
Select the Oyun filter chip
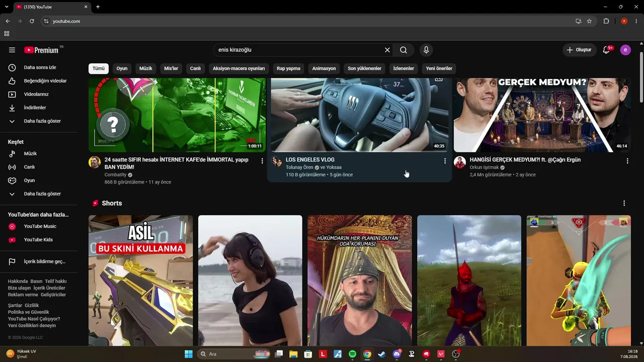[122, 68]
